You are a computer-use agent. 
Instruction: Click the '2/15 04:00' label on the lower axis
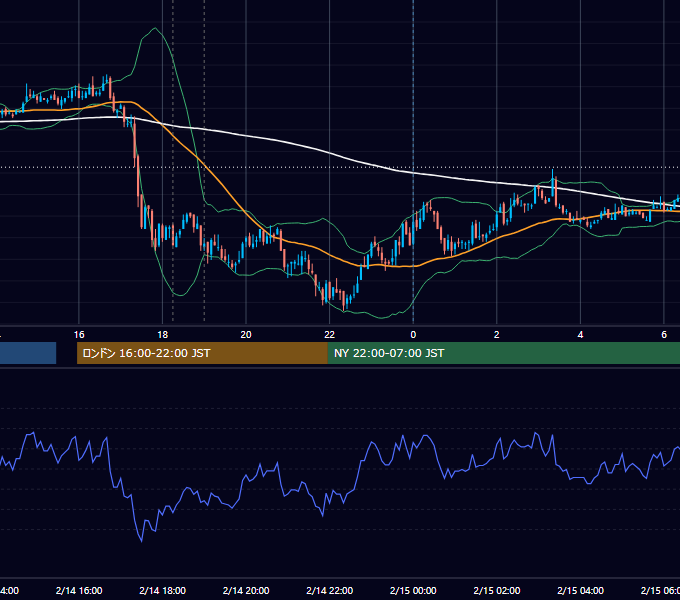tap(580, 590)
